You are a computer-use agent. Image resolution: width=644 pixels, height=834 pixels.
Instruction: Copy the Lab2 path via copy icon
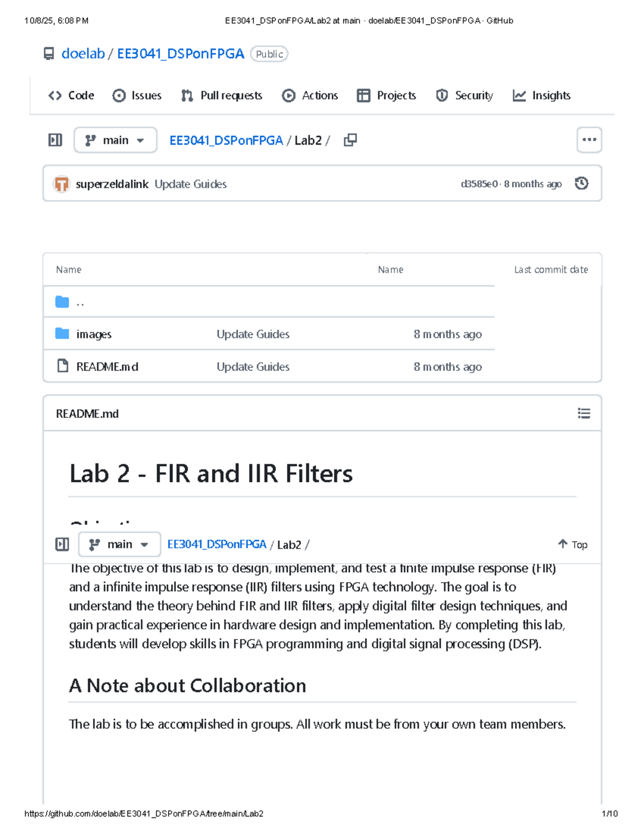click(x=350, y=140)
